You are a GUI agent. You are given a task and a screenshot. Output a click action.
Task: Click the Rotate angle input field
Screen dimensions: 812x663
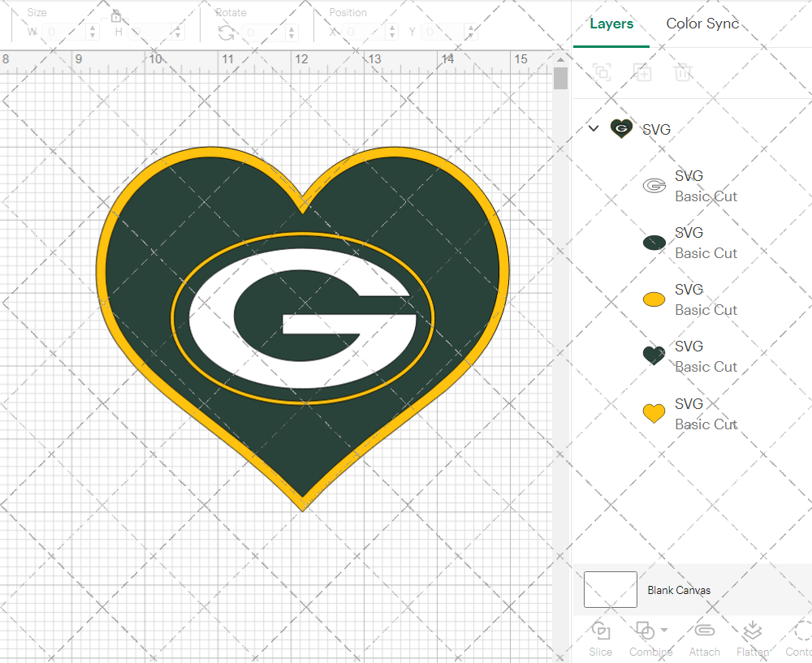264,32
